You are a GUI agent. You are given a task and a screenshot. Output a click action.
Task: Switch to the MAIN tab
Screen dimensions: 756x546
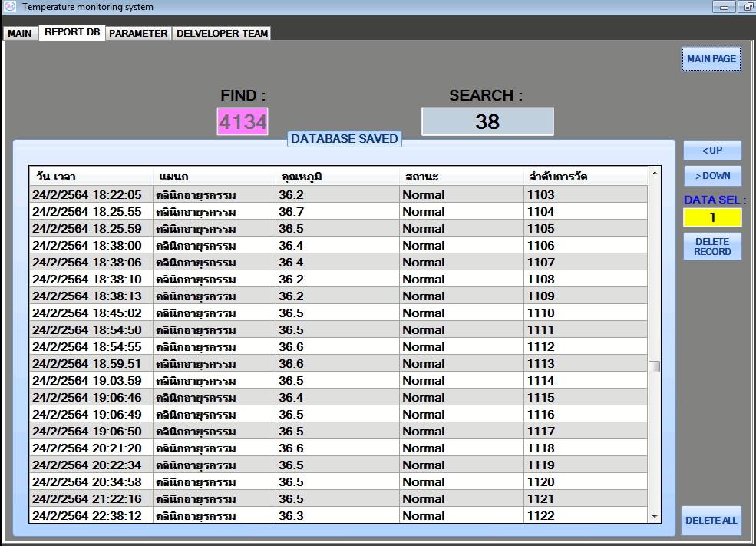pos(20,34)
